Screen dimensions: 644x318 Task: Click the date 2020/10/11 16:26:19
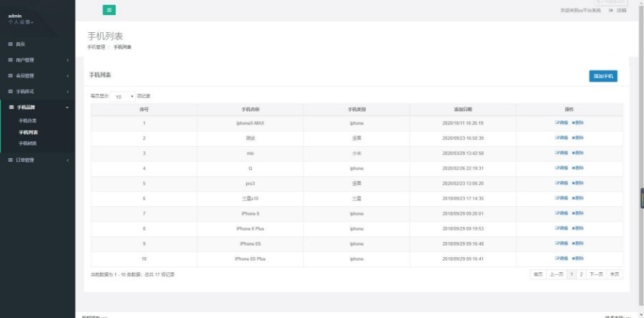point(463,123)
